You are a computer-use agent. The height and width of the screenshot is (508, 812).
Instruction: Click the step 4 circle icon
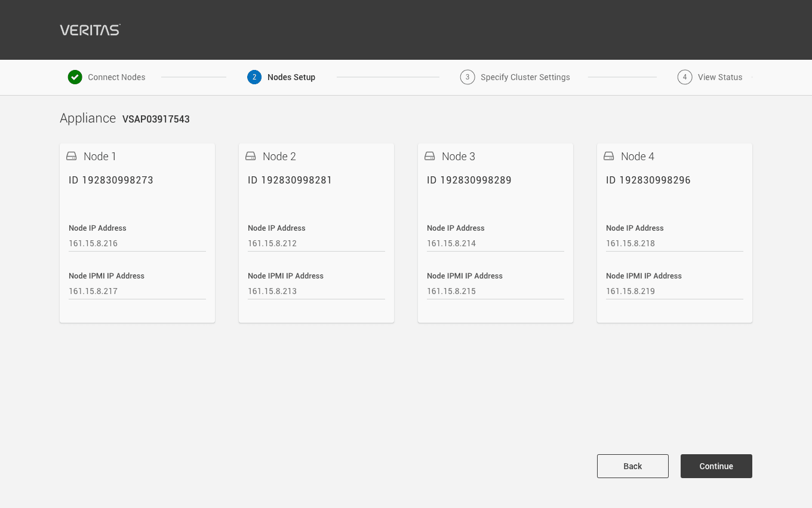(x=685, y=77)
